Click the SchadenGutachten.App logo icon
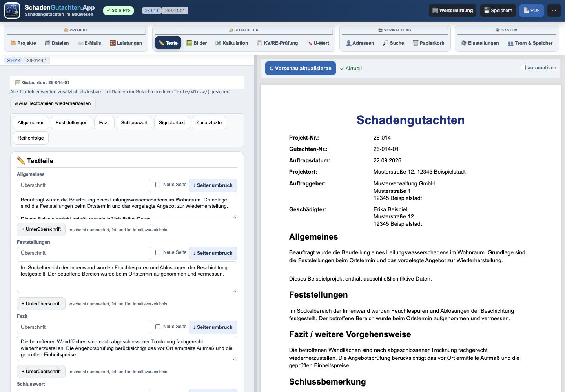 [x=12, y=11]
